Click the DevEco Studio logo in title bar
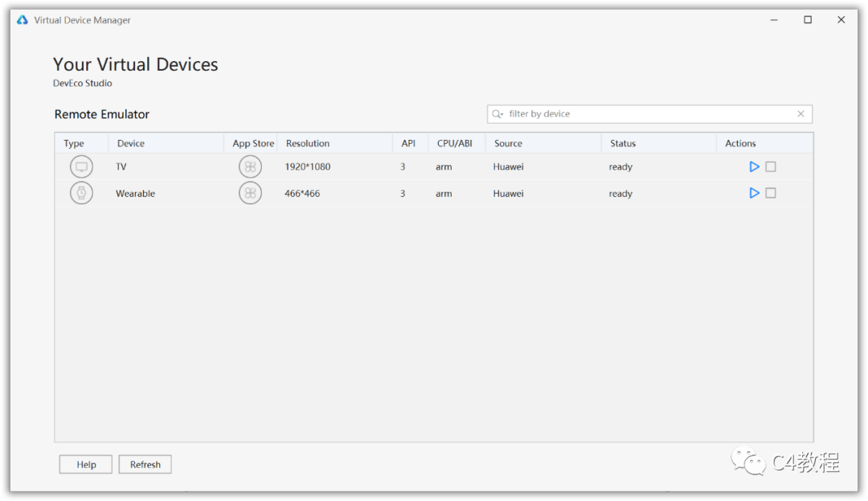This screenshot has height=501, width=868. click(x=23, y=20)
